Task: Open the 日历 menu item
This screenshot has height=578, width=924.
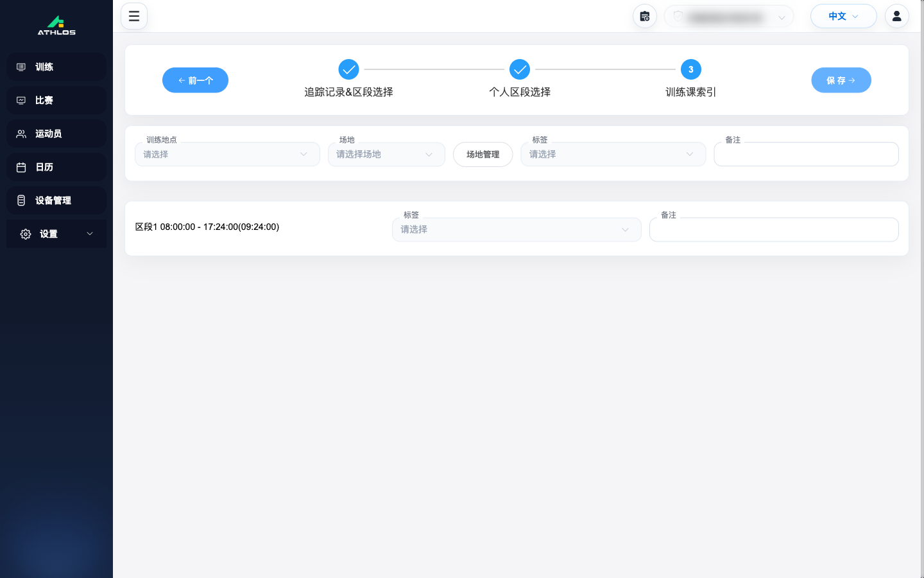Action: 56,167
